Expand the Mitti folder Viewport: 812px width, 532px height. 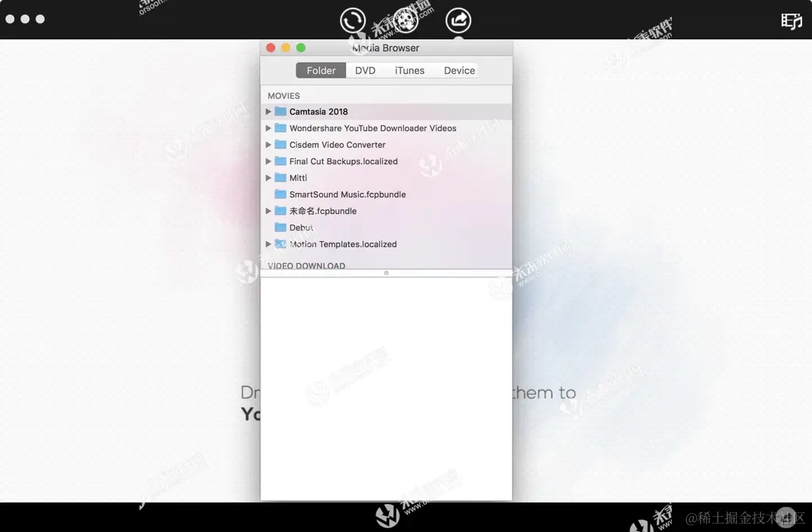click(x=268, y=178)
